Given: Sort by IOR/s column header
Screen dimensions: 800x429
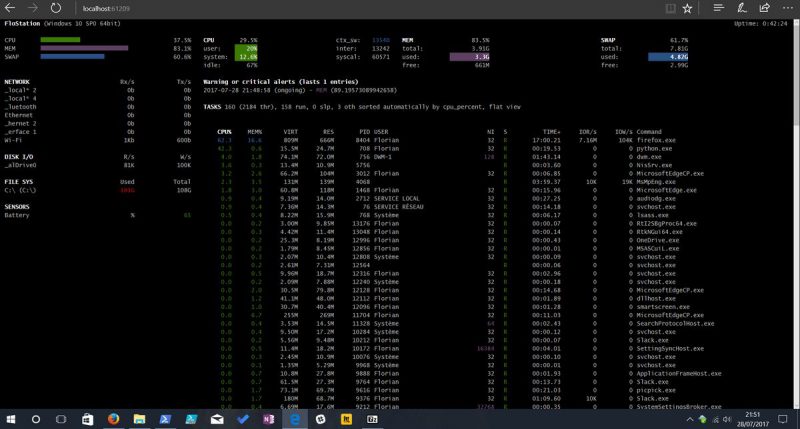Looking at the screenshot, I should pos(588,132).
